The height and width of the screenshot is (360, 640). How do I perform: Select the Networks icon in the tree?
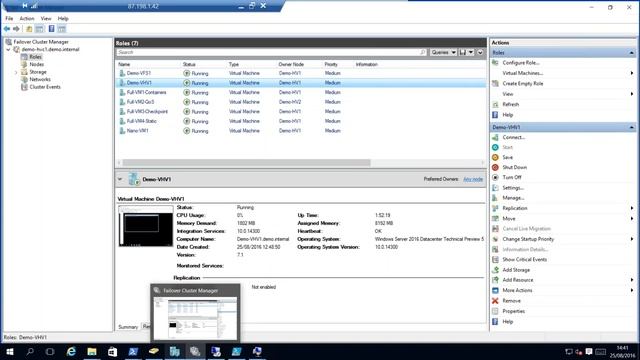pos(24,80)
